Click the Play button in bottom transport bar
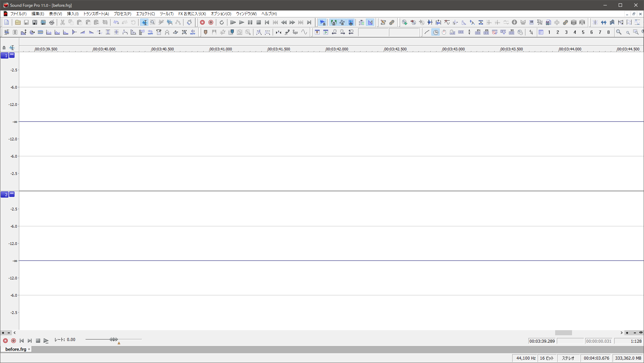The height and width of the screenshot is (363, 644). pyautogui.click(x=46, y=341)
